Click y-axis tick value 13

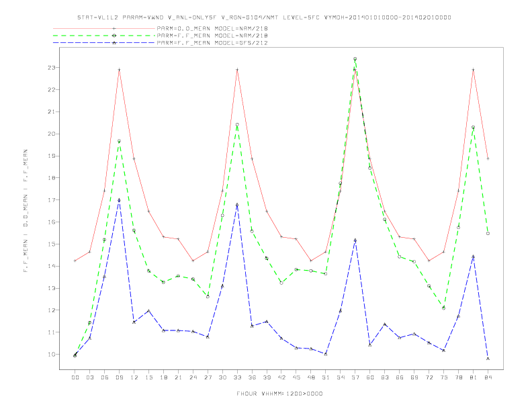51,288
